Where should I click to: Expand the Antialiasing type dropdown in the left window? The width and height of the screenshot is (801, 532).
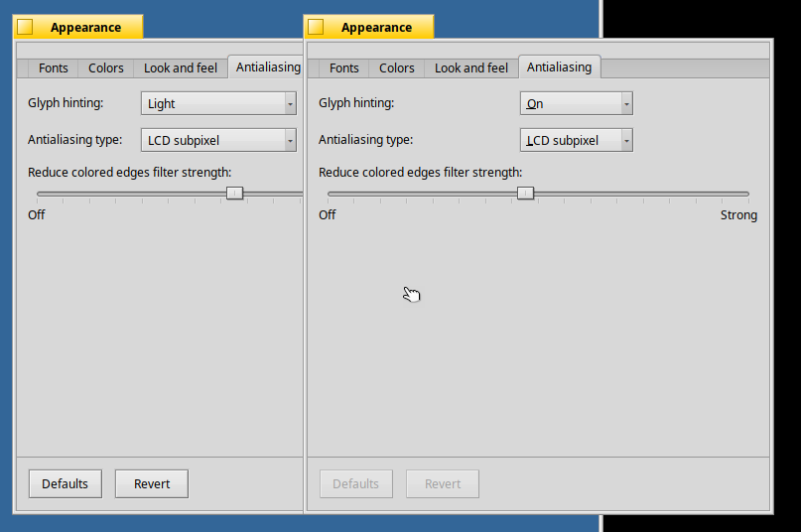218,140
